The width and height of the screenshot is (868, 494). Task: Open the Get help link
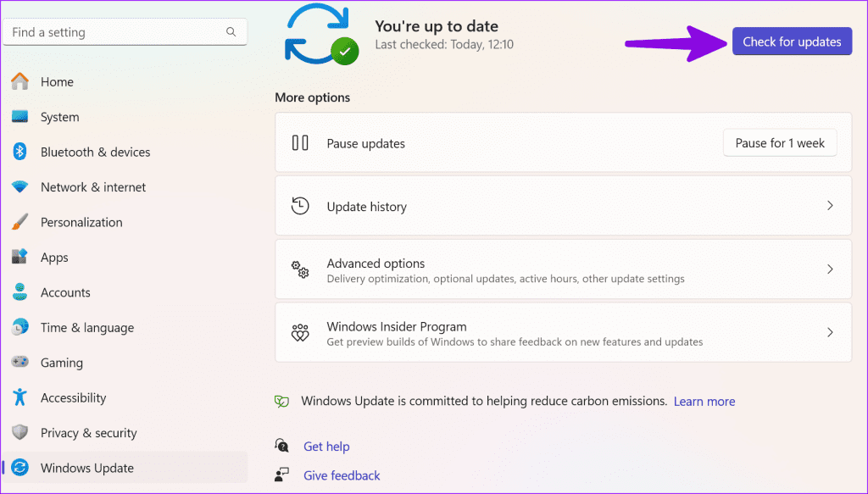(x=326, y=446)
